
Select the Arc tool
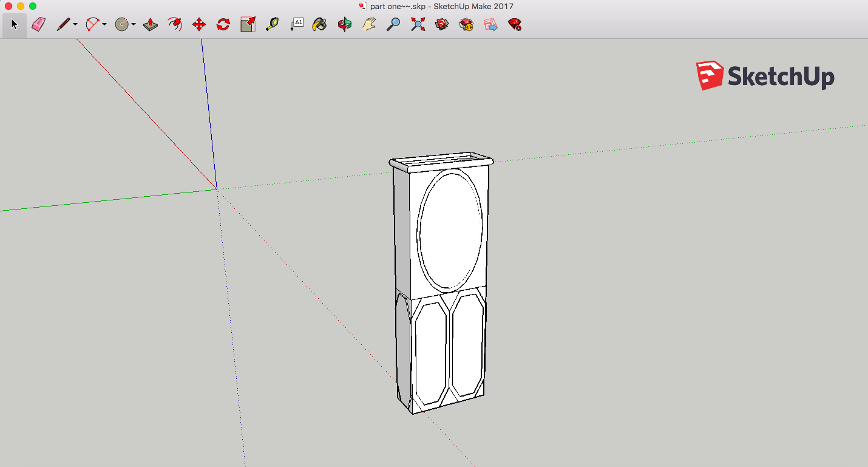click(x=92, y=24)
